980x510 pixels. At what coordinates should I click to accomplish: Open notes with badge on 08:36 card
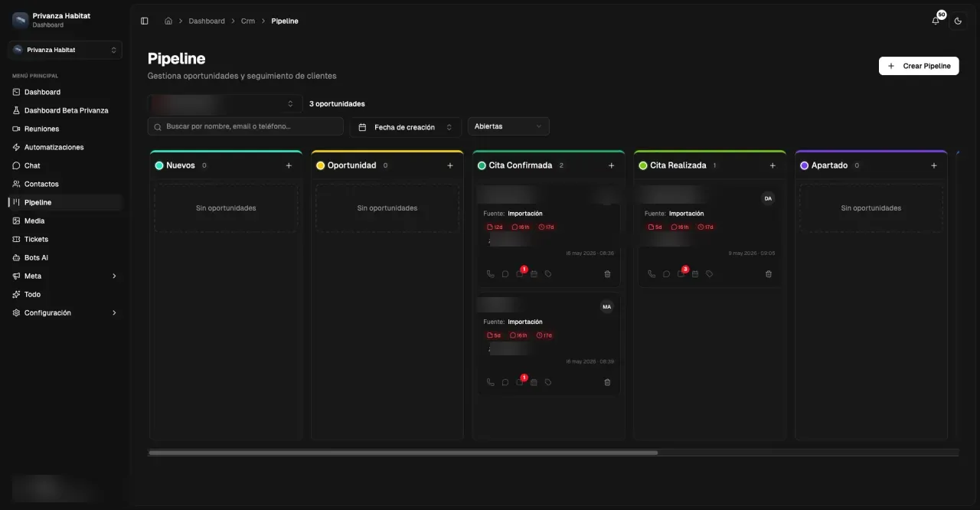521,273
